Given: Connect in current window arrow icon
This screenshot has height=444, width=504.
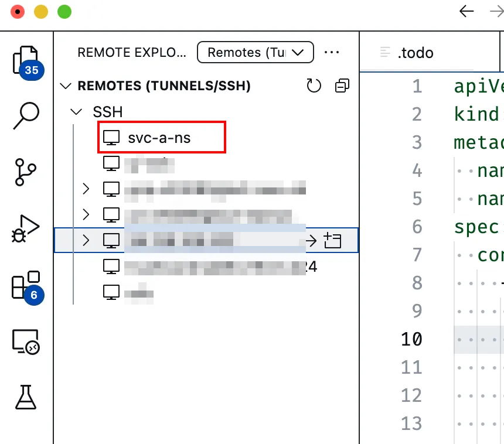Looking at the screenshot, I should pos(311,240).
